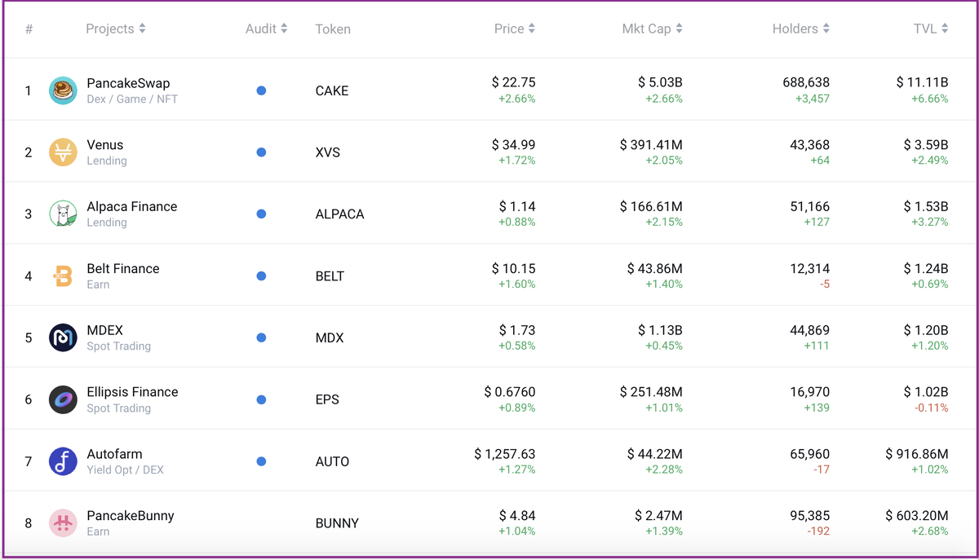
Task: Open the PancakeBunny project name
Action: pos(131,516)
